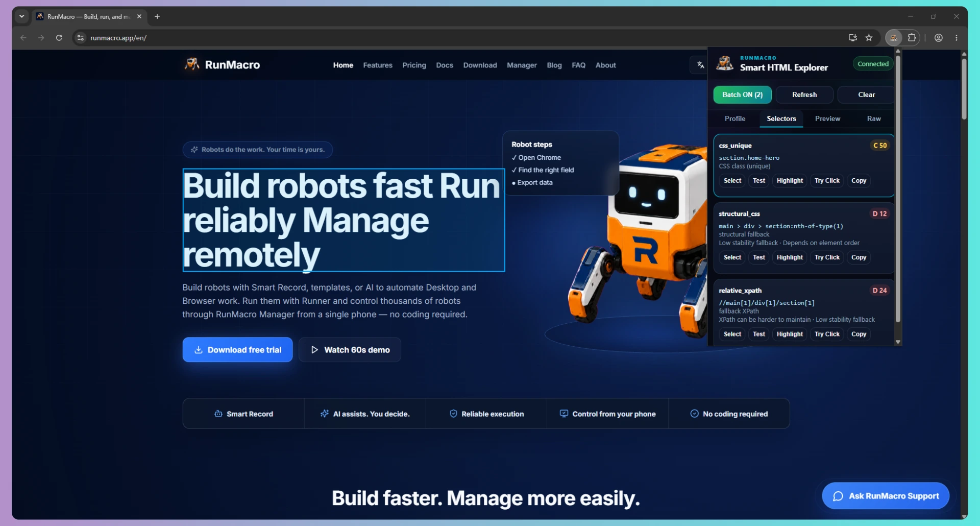Go to the Docs page
The width and height of the screenshot is (980, 526).
tap(445, 65)
